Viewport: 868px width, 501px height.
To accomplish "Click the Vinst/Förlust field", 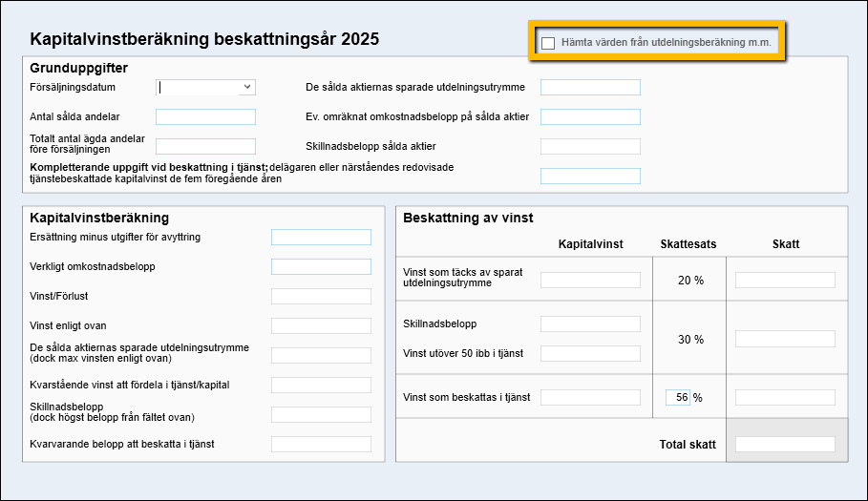I will 321,297.
